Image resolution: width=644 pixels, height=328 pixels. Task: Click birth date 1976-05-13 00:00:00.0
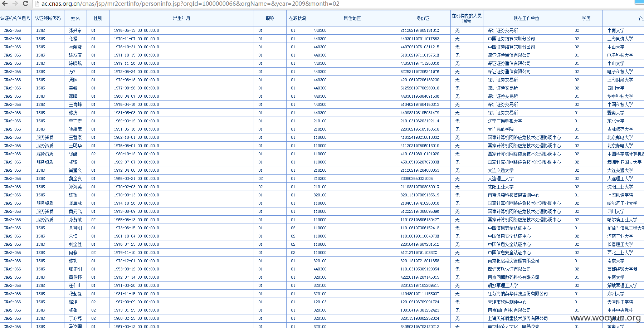(x=137, y=30)
